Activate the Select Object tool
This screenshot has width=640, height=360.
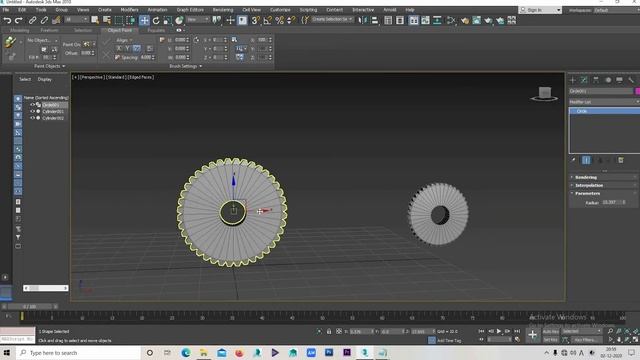click(95, 20)
